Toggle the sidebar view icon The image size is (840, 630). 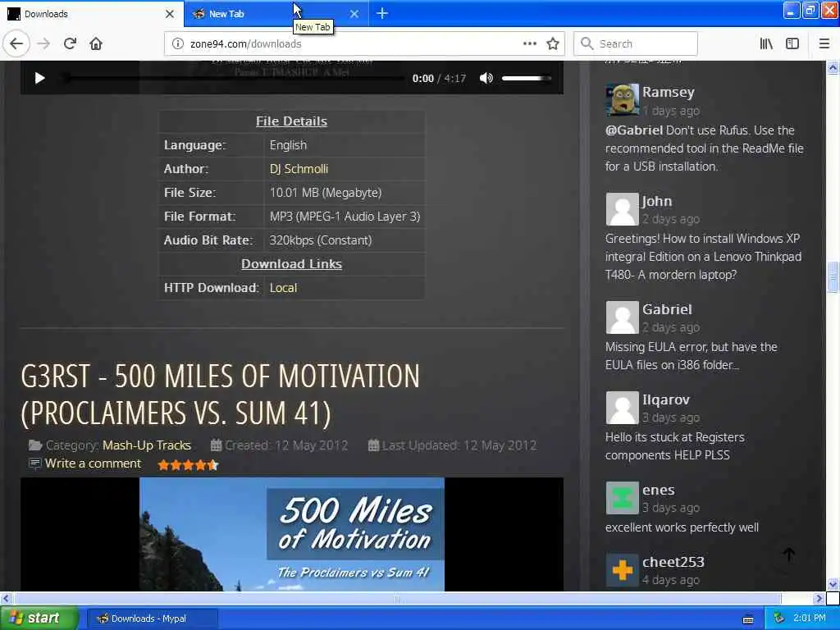tap(792, 43)
